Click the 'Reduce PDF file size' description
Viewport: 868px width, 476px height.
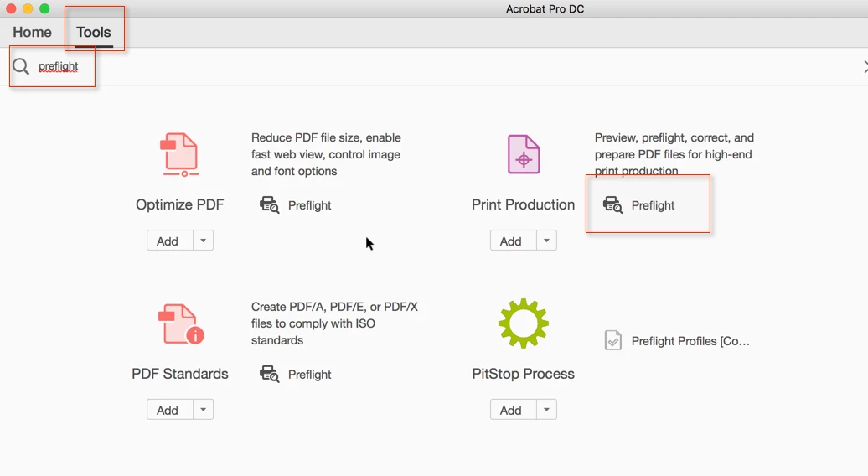pos(326,154)
